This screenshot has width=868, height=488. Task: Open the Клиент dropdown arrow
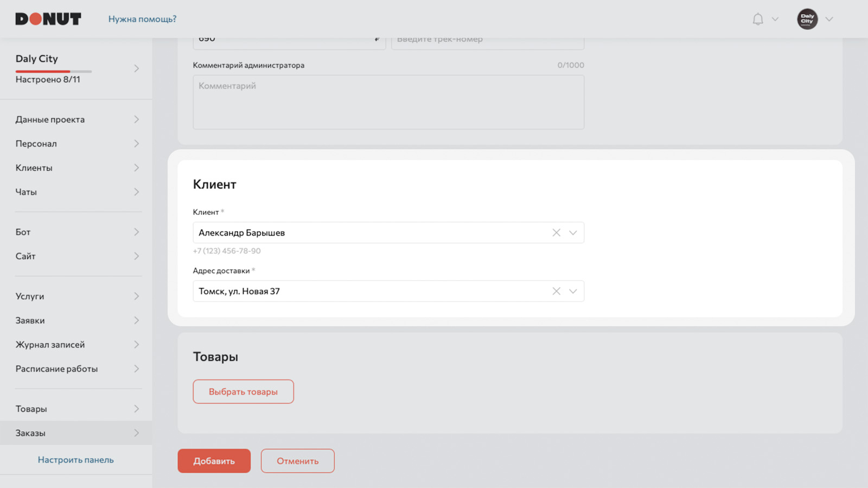coord(573,233)
